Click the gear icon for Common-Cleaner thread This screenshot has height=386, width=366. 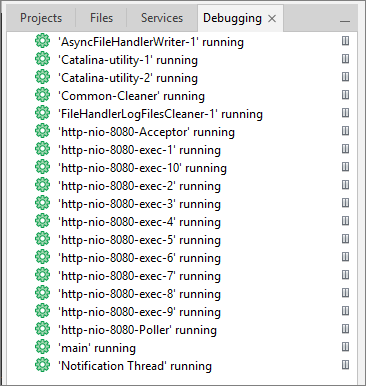pos(42,96)
